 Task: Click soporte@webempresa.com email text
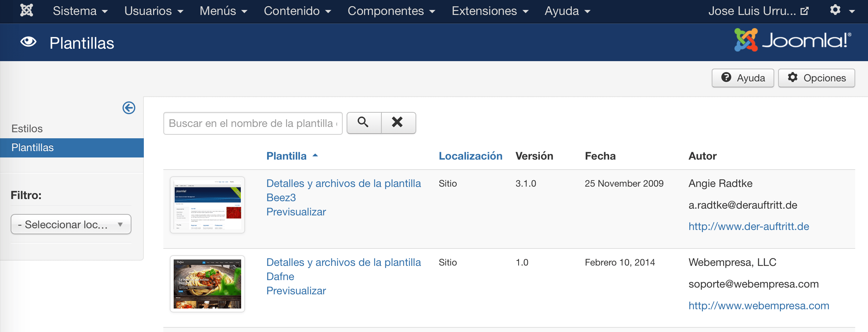click(754, 284)
